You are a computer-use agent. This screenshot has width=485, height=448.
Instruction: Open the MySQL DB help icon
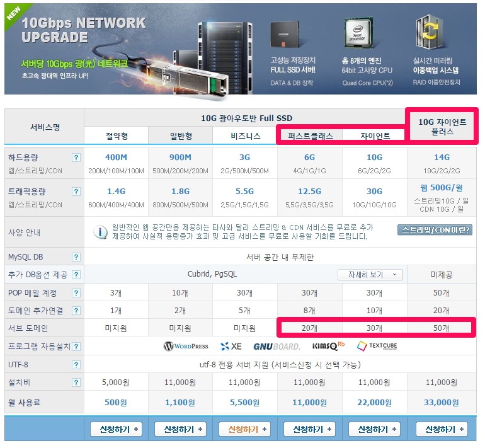click(x=76, y=257)
